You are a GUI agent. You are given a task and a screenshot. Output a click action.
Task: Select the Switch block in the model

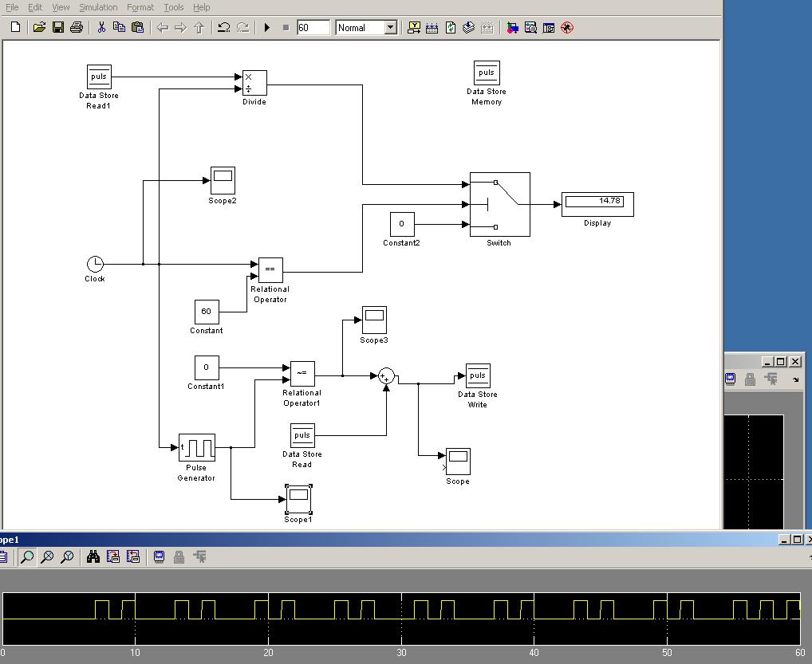(499, 204)
